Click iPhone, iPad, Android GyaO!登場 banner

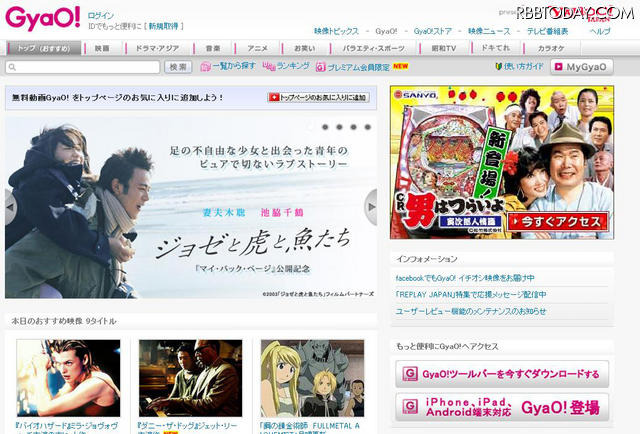502,407
